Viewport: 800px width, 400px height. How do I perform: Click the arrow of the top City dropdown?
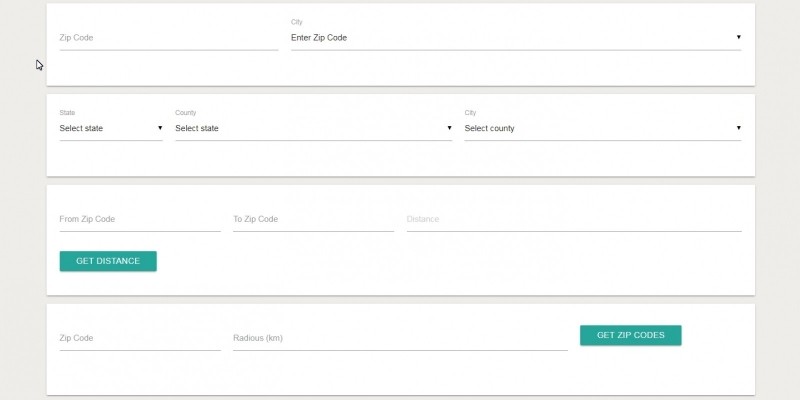point(738,37)
